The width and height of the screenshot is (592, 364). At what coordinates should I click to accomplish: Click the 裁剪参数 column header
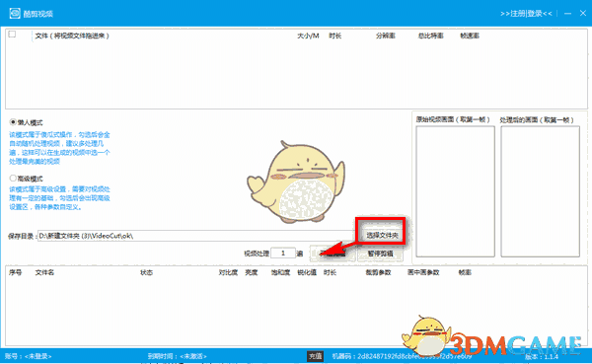378,272
